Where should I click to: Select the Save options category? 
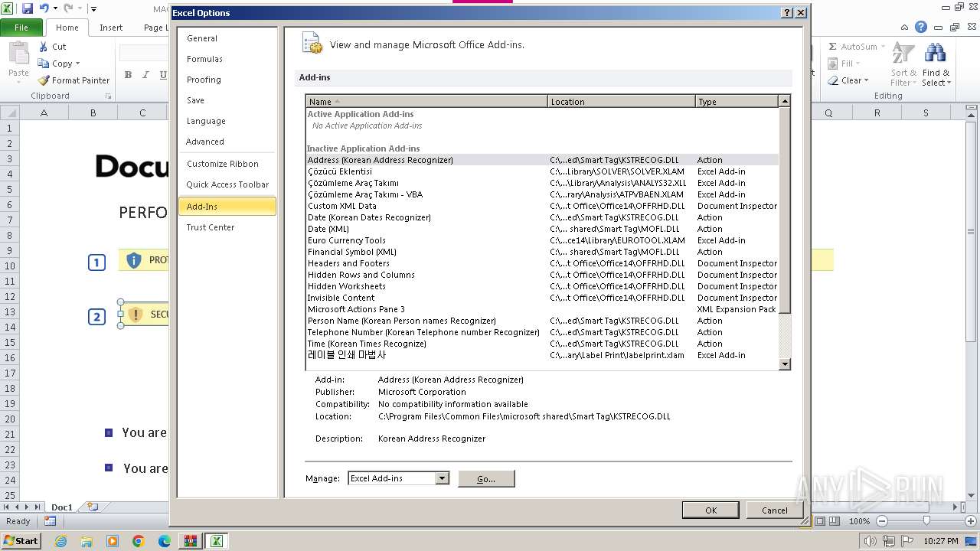pos(227,100)
